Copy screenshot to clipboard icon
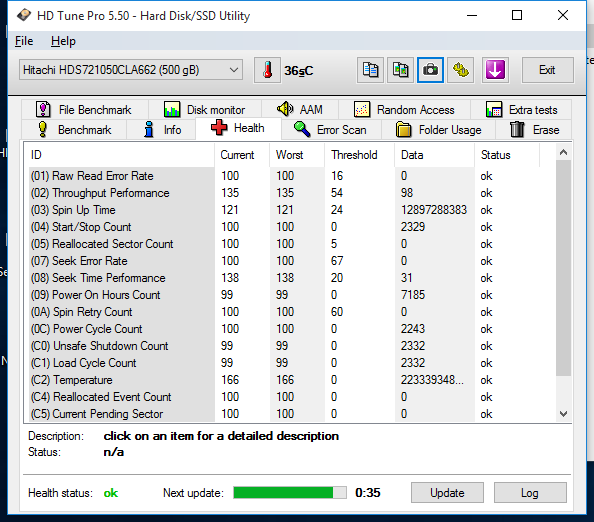 pos(400,70)
